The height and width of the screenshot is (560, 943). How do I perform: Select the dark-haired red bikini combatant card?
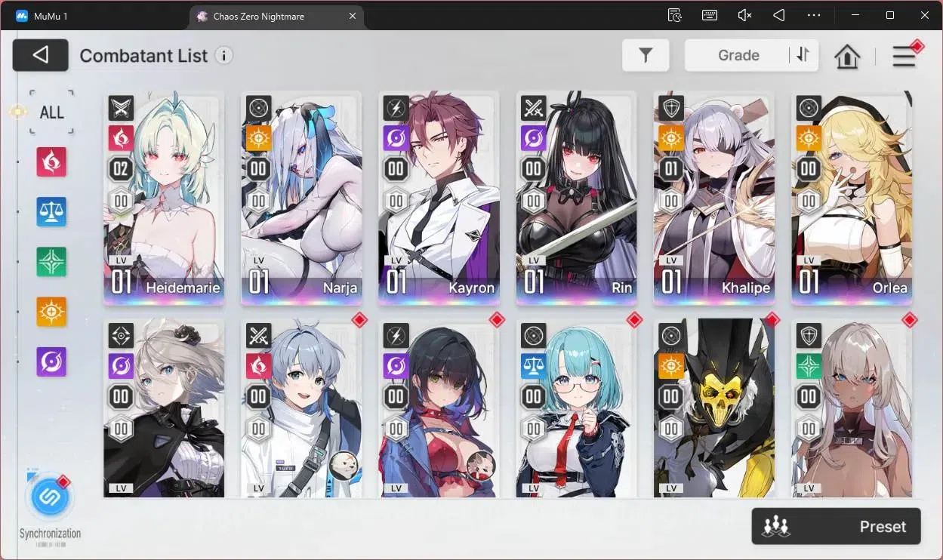[x=439, y=408]
